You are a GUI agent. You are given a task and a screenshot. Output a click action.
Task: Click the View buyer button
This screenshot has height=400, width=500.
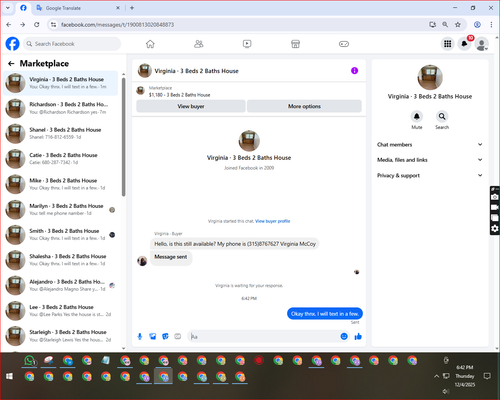coord(191,106)
